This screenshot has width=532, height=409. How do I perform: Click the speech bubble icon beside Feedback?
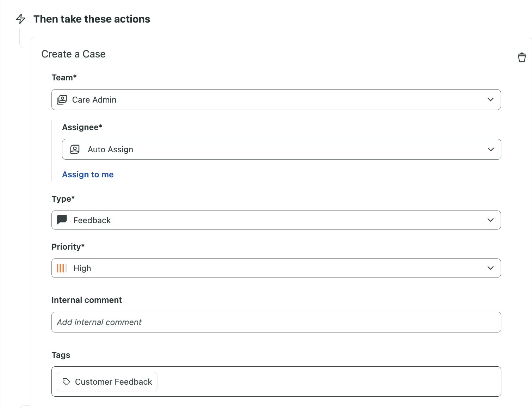point(62,220)
